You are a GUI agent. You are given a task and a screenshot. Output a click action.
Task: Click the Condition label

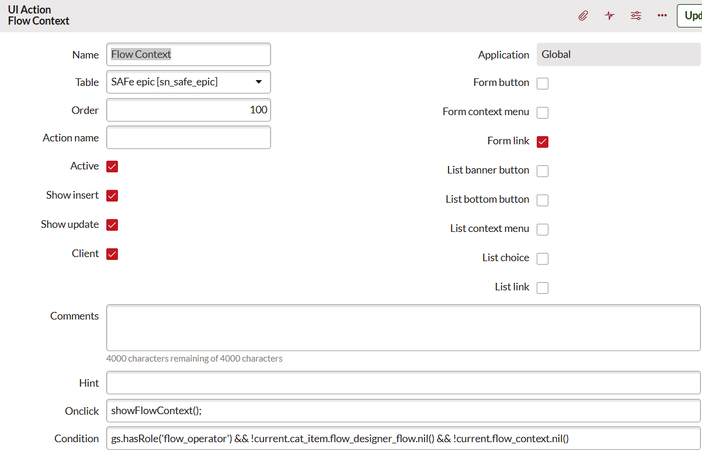pyautogui.click(x=77, y=438)
